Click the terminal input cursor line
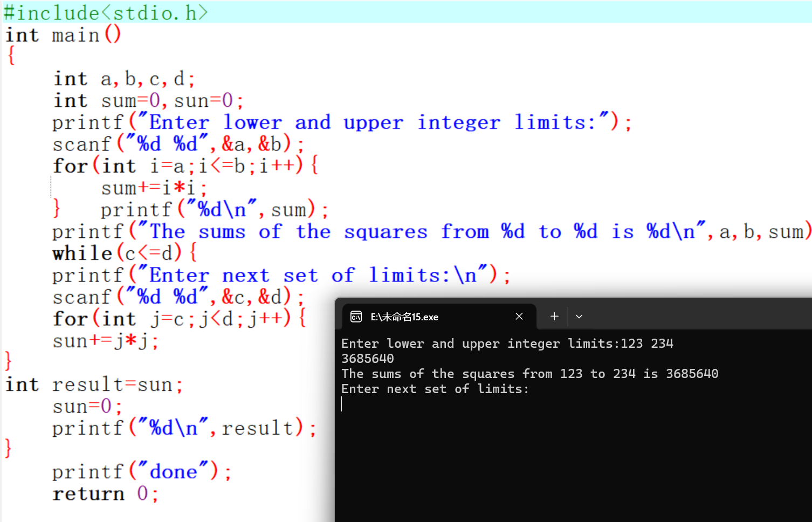 pyautogui.click(x=342, y=404)
